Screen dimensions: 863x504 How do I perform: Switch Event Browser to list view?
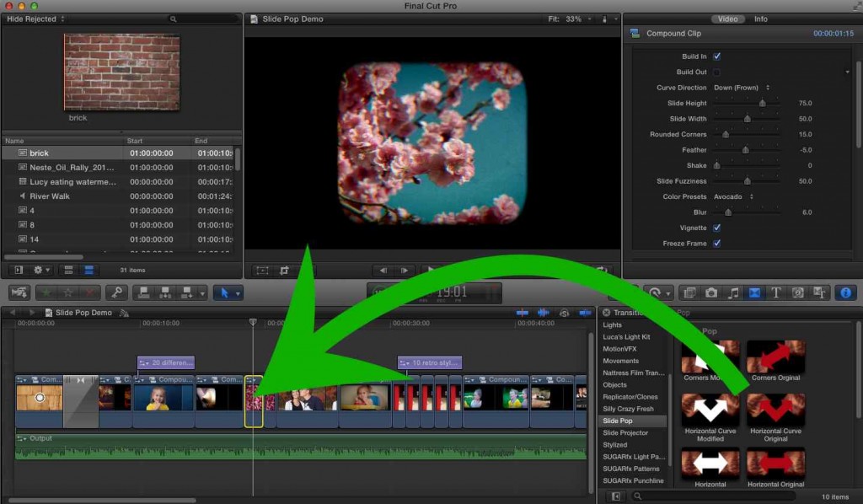(88, 271)
